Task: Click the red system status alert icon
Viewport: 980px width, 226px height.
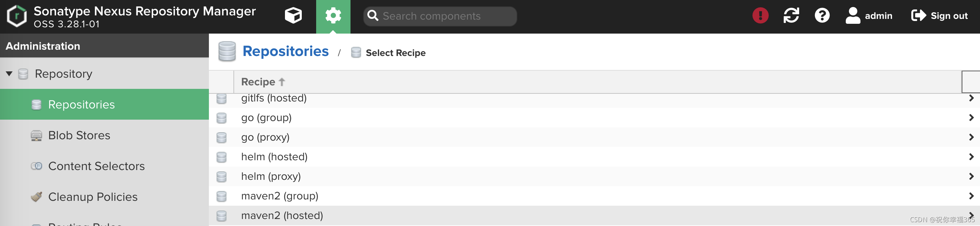Action: [760, 16]
